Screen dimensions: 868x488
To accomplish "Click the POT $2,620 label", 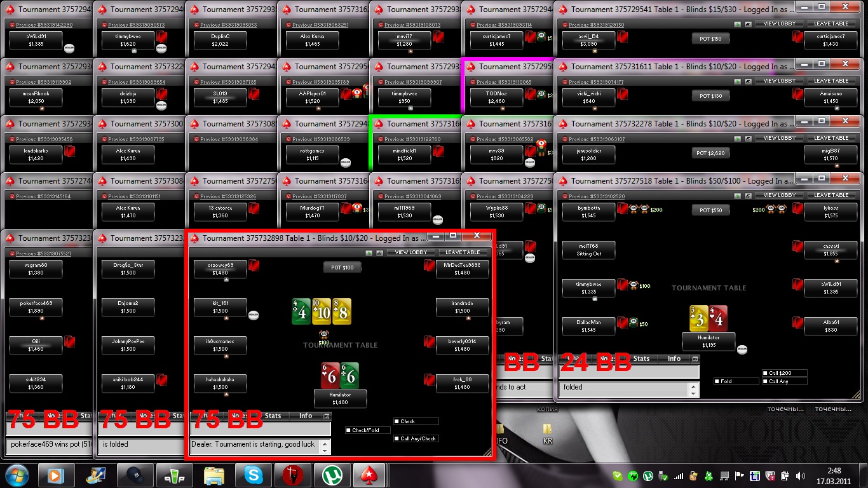I will 710,153.
